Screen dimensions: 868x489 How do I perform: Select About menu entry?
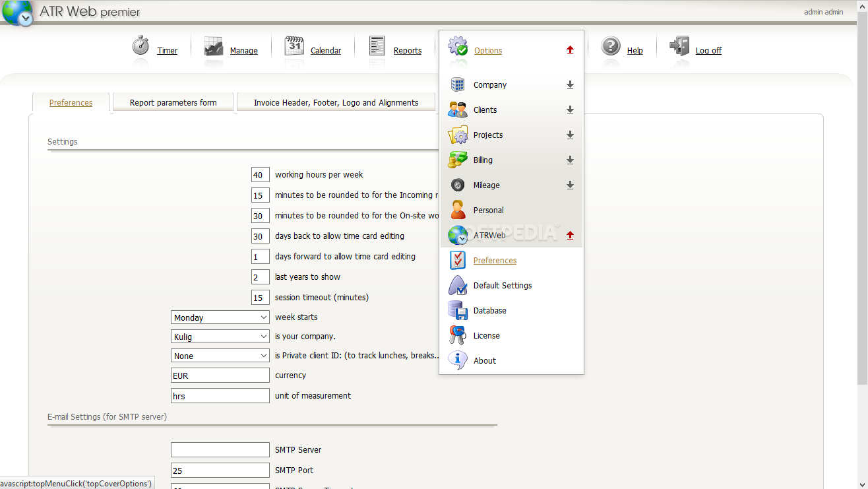tap(485, 361)
